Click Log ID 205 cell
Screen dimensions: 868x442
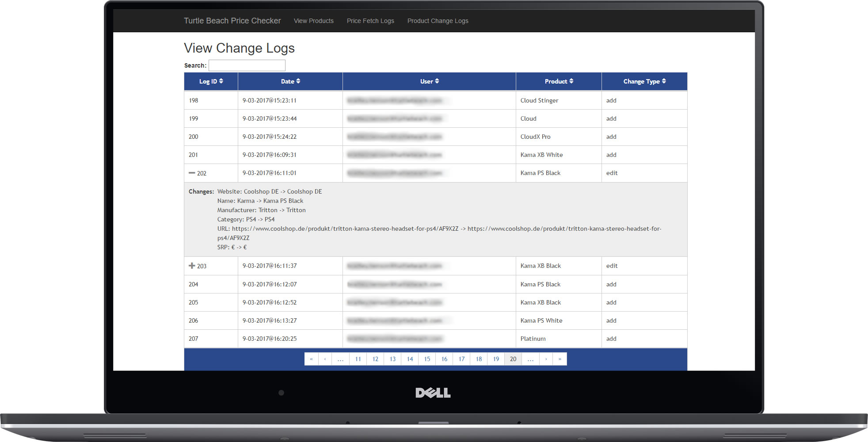[x=211, y=302]
